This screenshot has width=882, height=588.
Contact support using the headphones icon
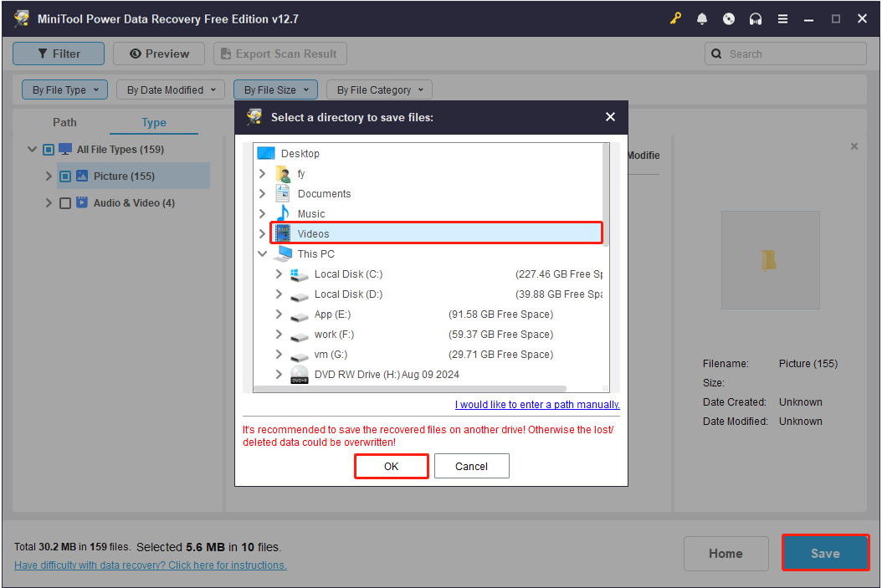point(756,18)
